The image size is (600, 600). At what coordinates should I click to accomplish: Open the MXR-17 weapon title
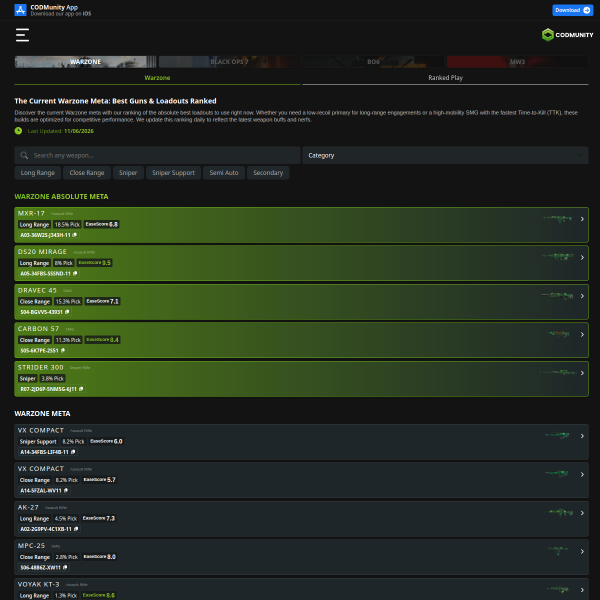click(31, 214)
